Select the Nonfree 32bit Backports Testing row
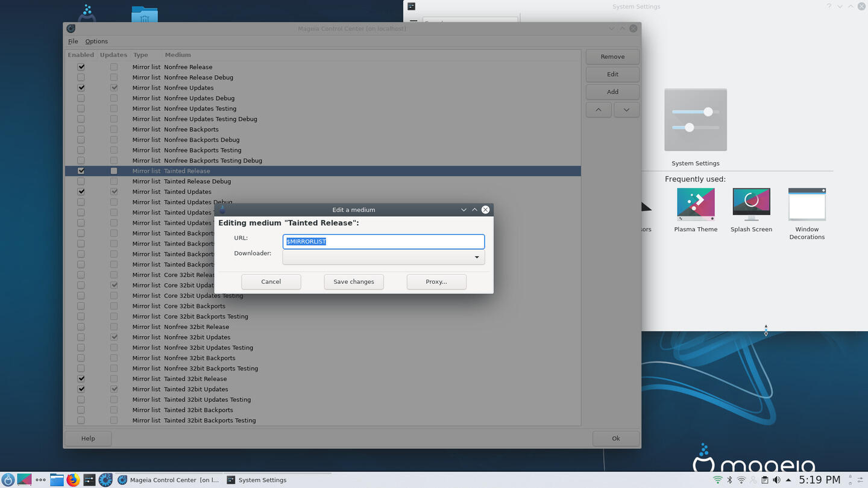Viewport: 868px width, 488px height. (x=322, y=369)
